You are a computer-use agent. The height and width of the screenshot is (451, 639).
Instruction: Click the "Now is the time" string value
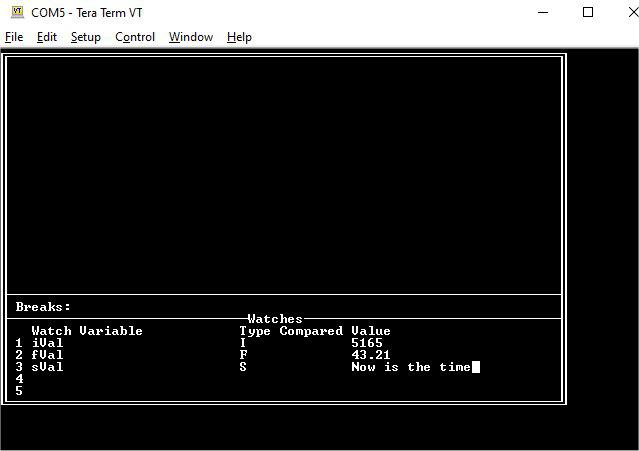pos(410,367)
